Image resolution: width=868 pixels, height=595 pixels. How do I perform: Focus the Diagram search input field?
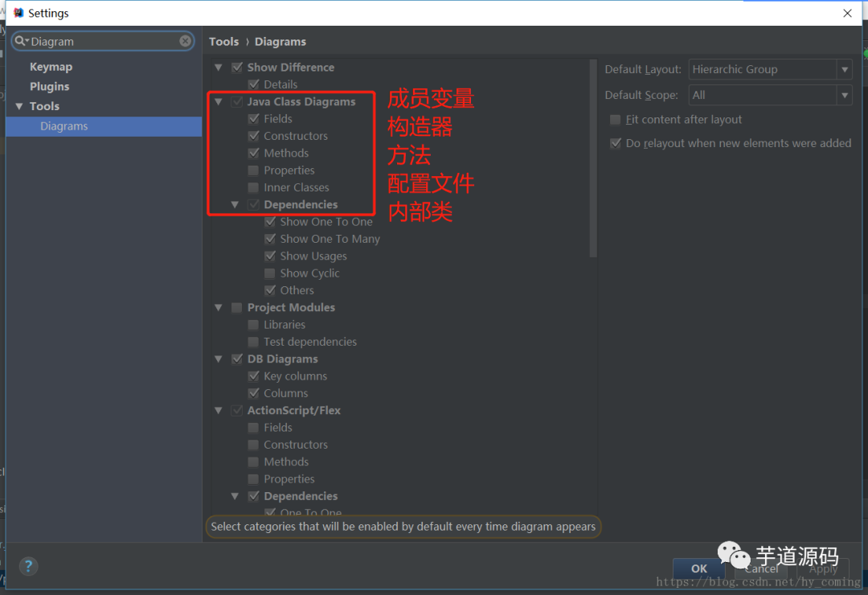(104, 41)
